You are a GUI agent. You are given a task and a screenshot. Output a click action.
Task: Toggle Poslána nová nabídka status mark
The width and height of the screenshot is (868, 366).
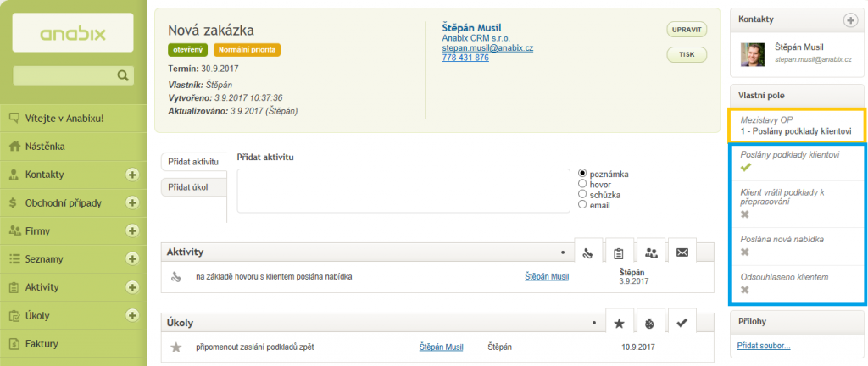pos(744,252)
